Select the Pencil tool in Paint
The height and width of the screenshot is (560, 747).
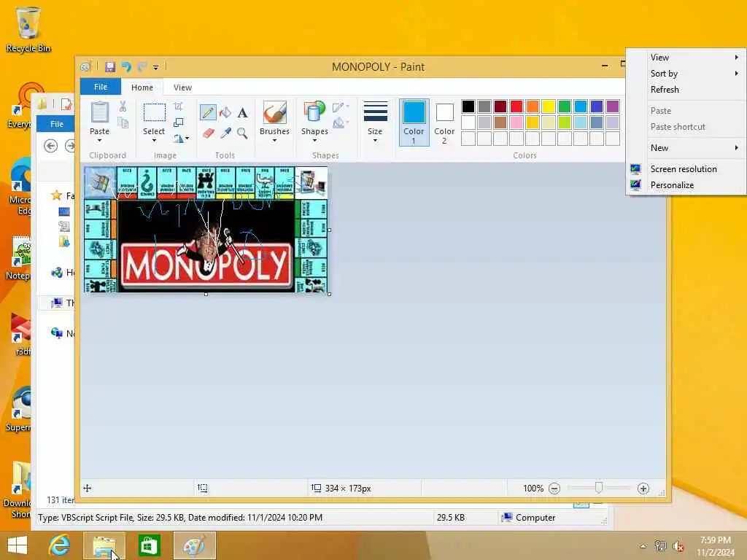208,113
